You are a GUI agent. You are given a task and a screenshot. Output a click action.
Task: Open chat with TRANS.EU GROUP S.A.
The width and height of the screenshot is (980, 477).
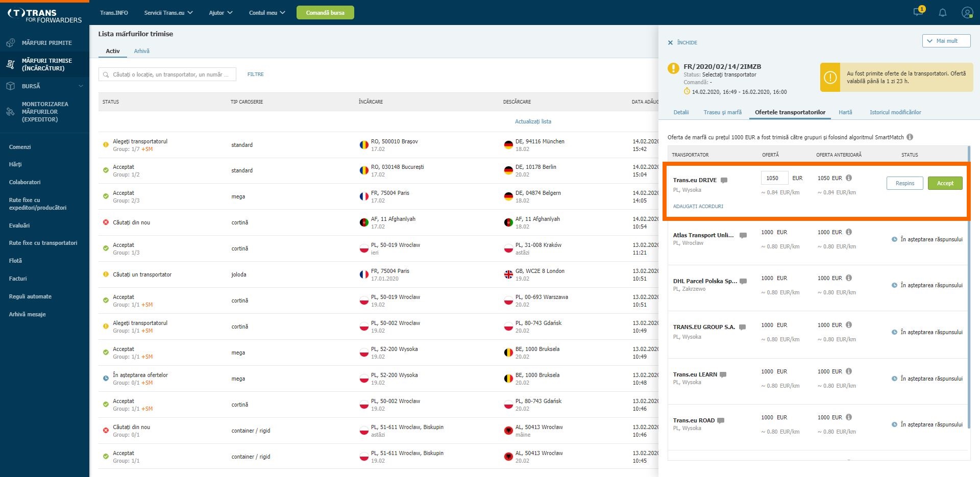point(743,327)
